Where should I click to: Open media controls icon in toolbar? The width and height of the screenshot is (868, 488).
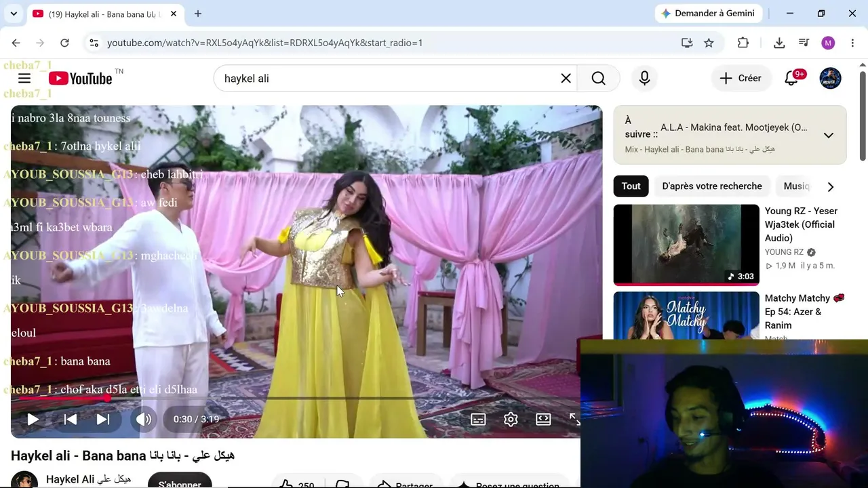(x=804, y=43)
